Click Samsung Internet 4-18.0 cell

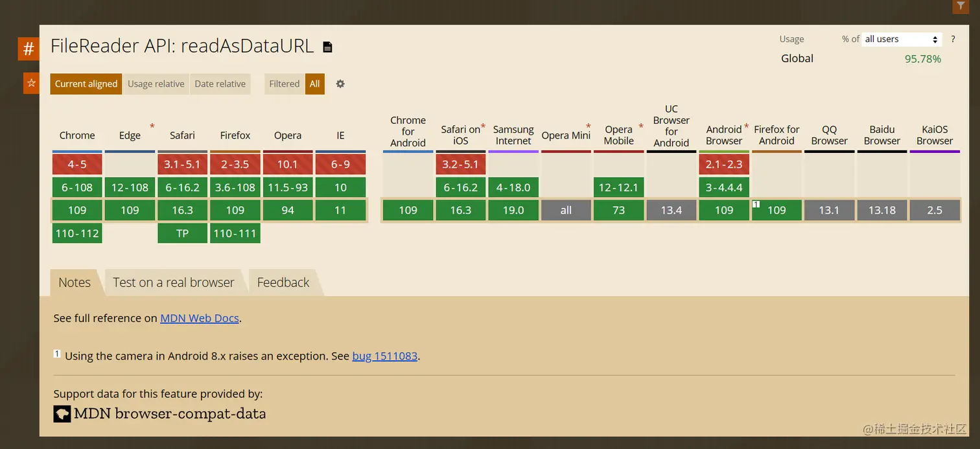pyautogui.click(x=513, y=187)
